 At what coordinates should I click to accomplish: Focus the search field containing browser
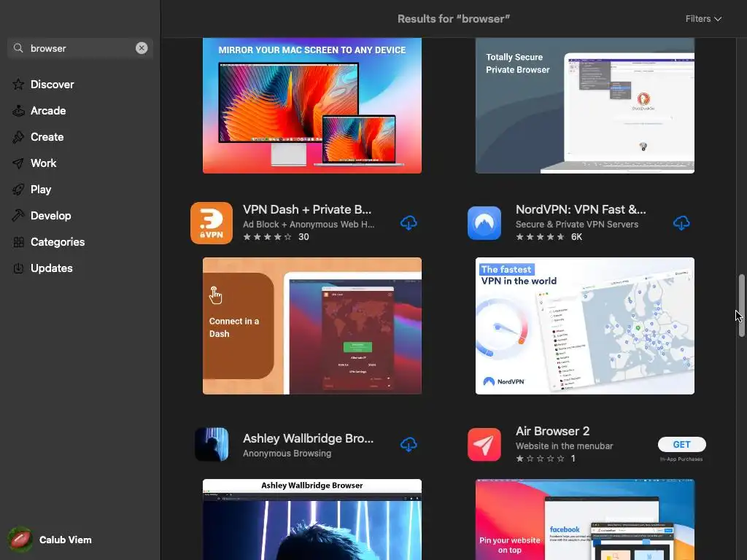coord(80,48)
